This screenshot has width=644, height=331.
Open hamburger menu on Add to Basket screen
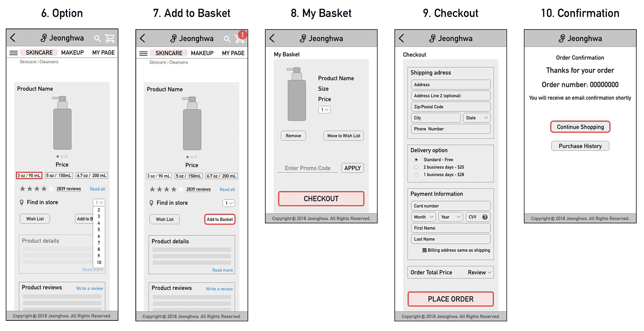143,53
